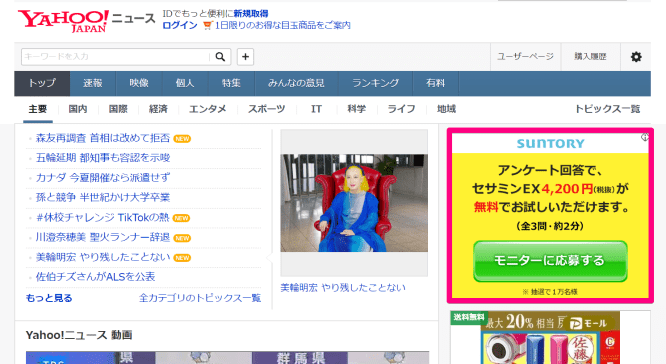Select the 映像 navigation tab
The width and height of the screenshot is (666, 364).
pyautogui.click(x=139, y=83)
